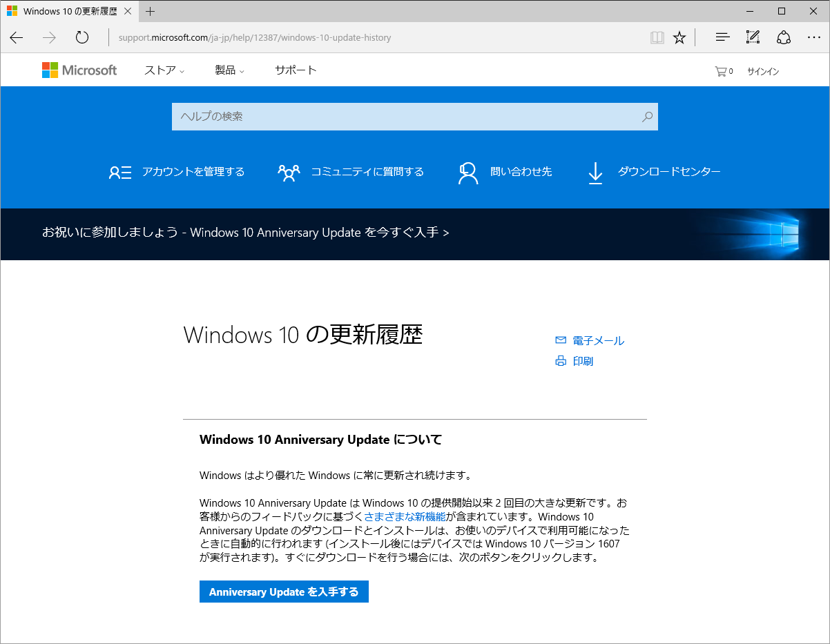Click the サインイン link
Viewport: 830px width, 644px height.
(x=763, y=71)
